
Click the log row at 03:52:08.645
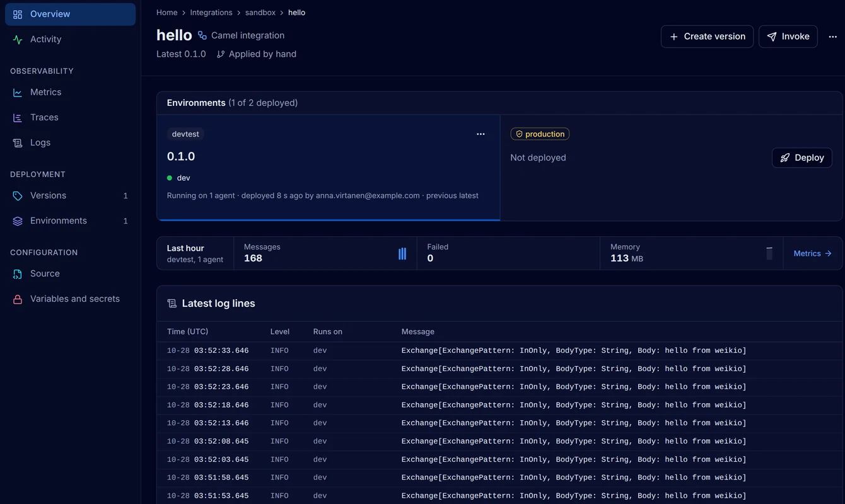(x=499, y=442)
